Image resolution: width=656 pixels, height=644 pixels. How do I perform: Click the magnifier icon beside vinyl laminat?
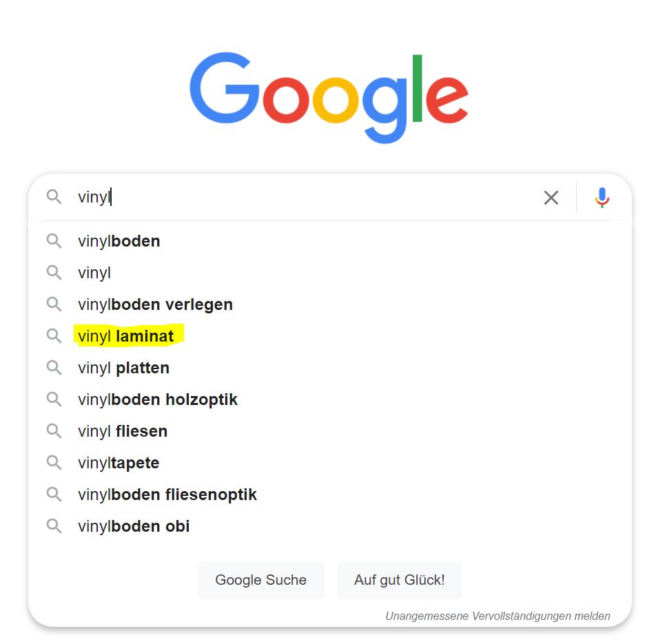[x=54, y=336]
